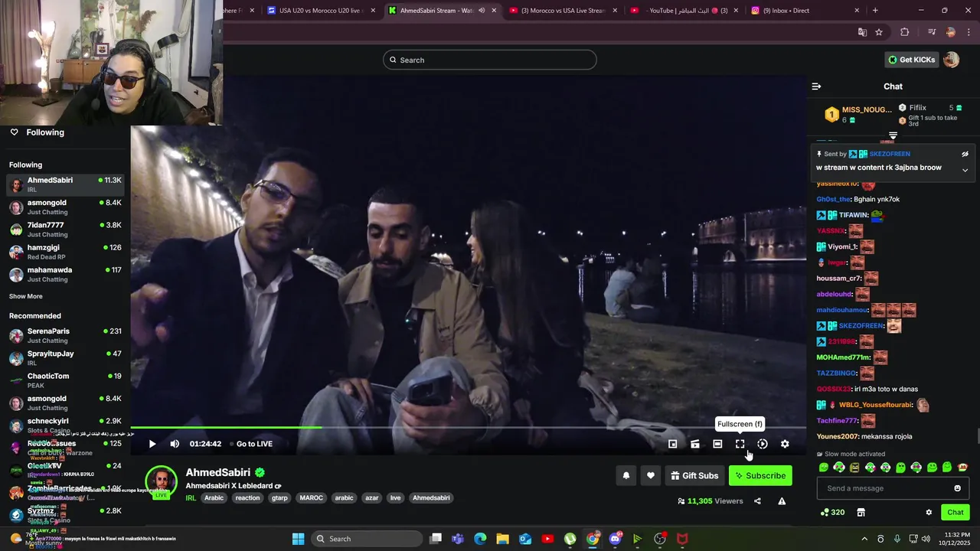This screenshot has height=551, width=980.
Task: Open mini player icon in video controls
Action: pos(672,444)
